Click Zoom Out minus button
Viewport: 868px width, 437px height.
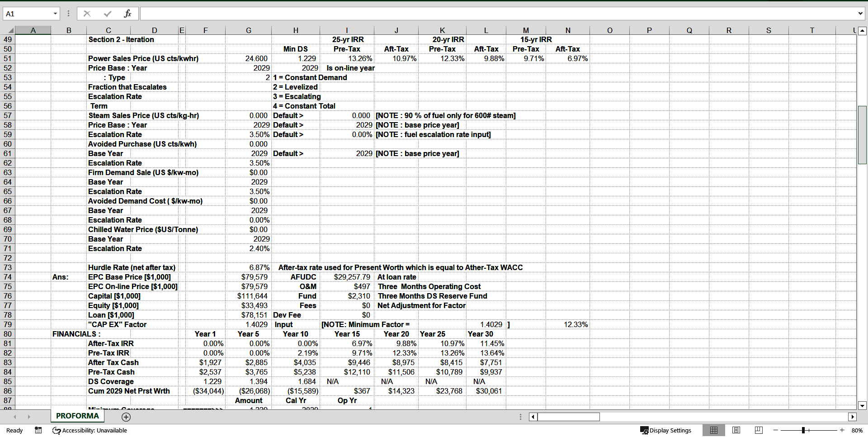775,430
